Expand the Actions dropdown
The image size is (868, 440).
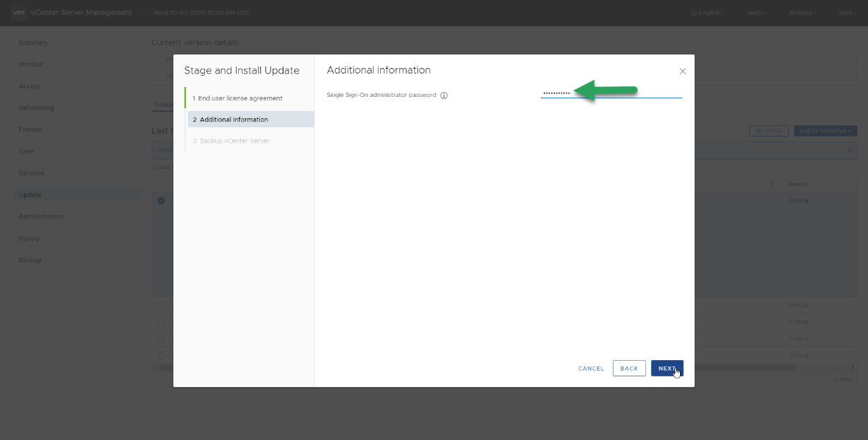coord(803,13)
